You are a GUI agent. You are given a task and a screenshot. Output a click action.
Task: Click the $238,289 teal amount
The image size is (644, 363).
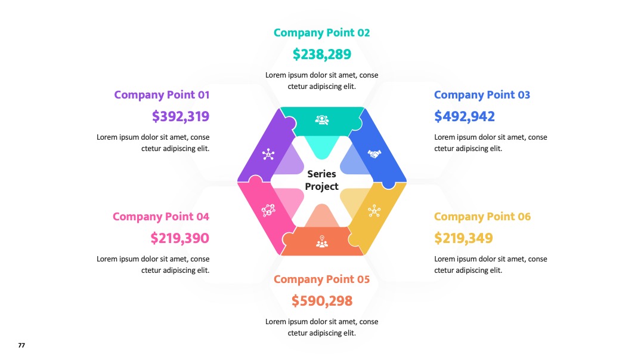[322, 54]
